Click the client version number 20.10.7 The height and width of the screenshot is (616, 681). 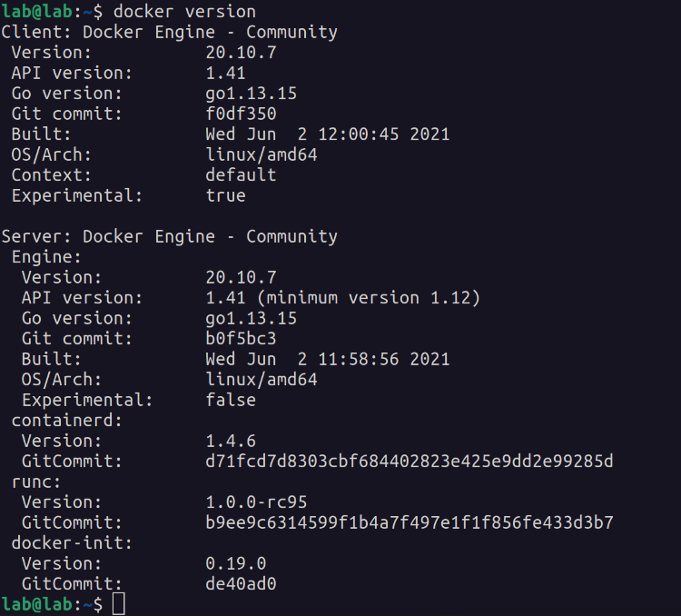(x=241, y=53)
